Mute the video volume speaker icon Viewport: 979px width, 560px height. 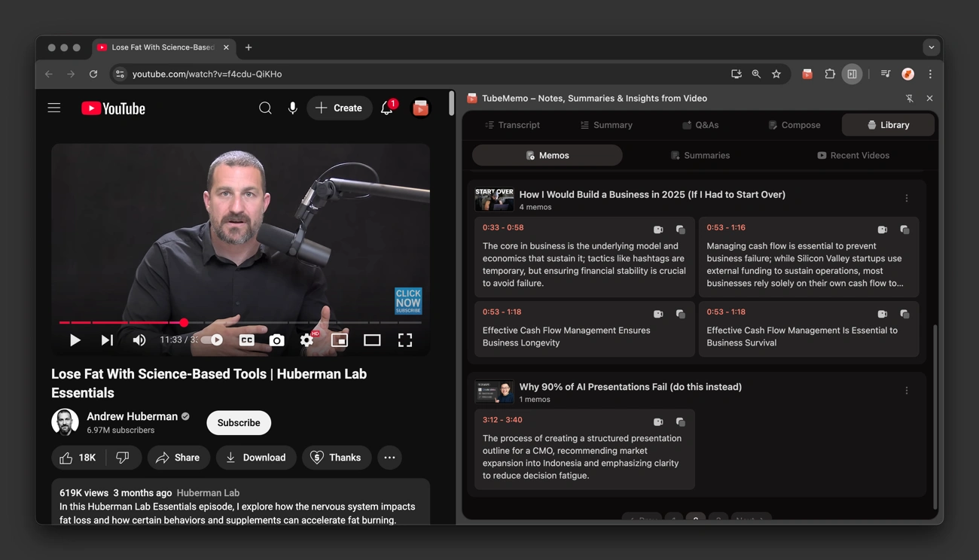[x=139, y=340]
